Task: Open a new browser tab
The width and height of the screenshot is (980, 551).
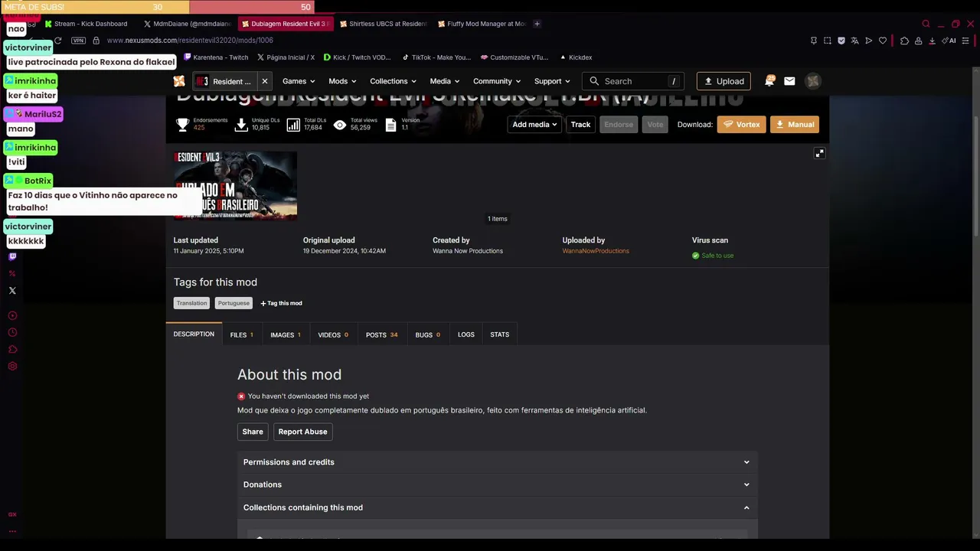Action: click(537, 24)
